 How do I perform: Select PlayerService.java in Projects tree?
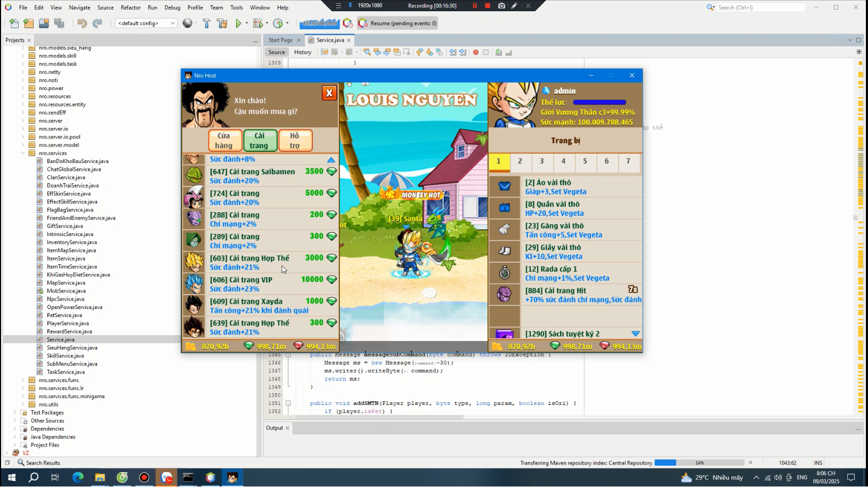pyautogui.click(x=68, y=323)
